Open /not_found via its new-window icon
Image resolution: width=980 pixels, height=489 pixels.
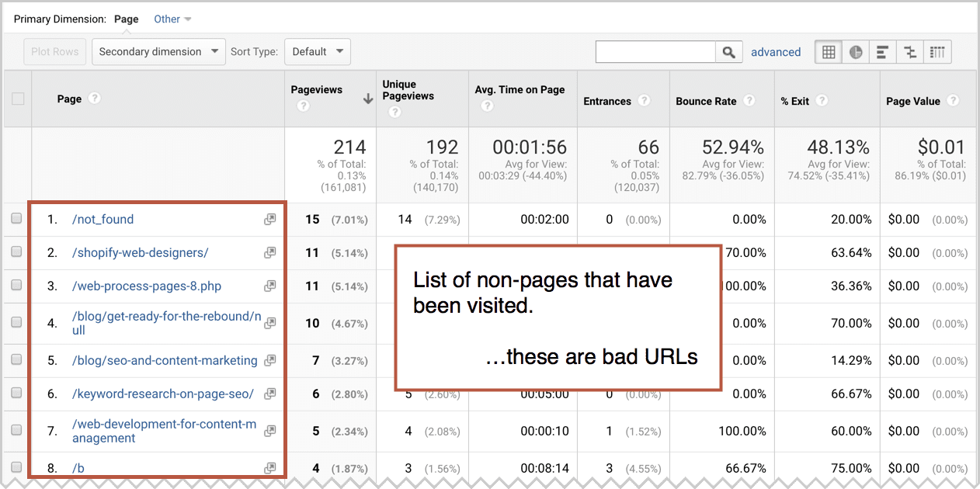tap(269, 220)
